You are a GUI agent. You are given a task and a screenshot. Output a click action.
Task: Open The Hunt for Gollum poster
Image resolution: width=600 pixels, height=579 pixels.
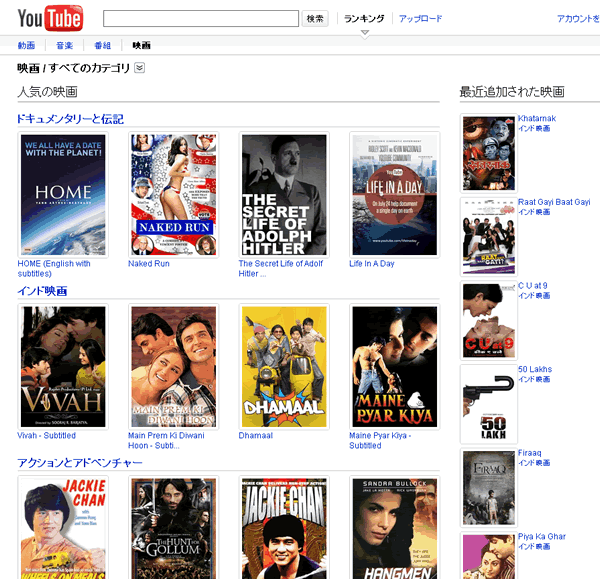point(174,527)
